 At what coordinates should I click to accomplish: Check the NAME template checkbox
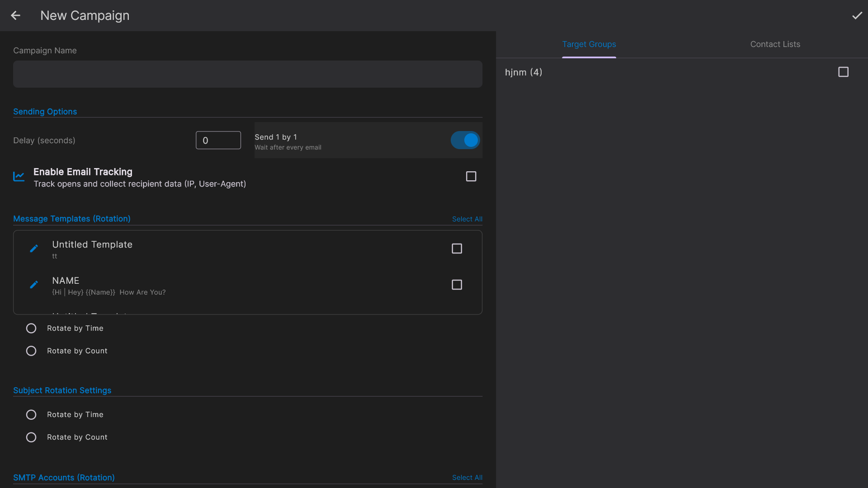[457, 285]
